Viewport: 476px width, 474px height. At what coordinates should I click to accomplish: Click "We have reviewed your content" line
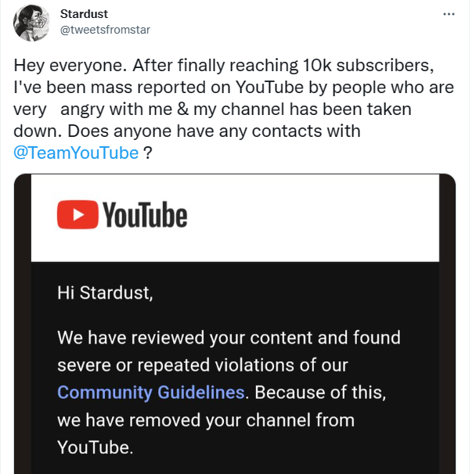coord(229,338)
